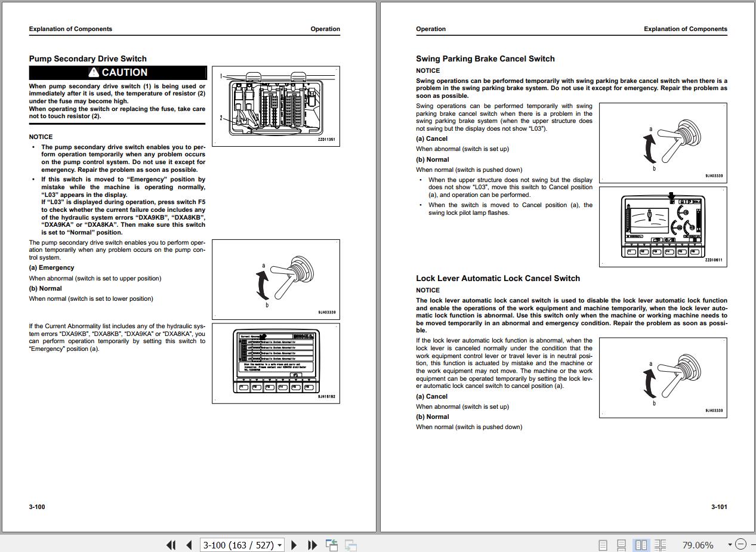Screen dimensions: 756x552
Task: Click the fuse box diagram ZZD11351
Action: point(276,106)
